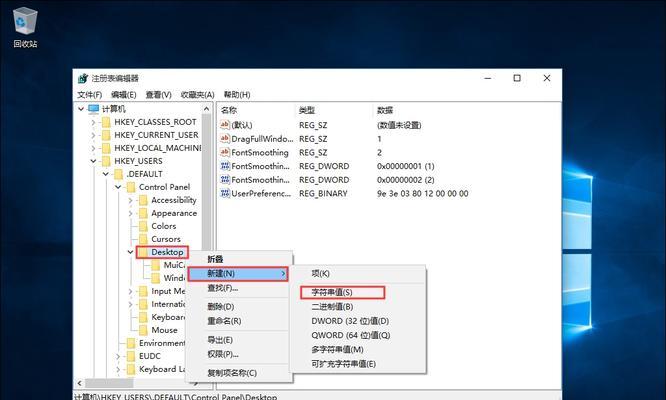Choose 折叠 in context menu
Image resolution: width=666 pixels, height=400 pixels.
click(240, 259)
